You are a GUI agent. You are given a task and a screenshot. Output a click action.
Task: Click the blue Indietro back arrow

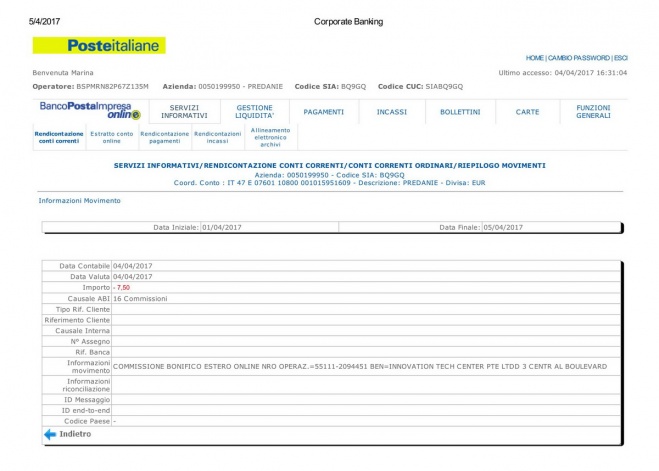click(49, 435)
